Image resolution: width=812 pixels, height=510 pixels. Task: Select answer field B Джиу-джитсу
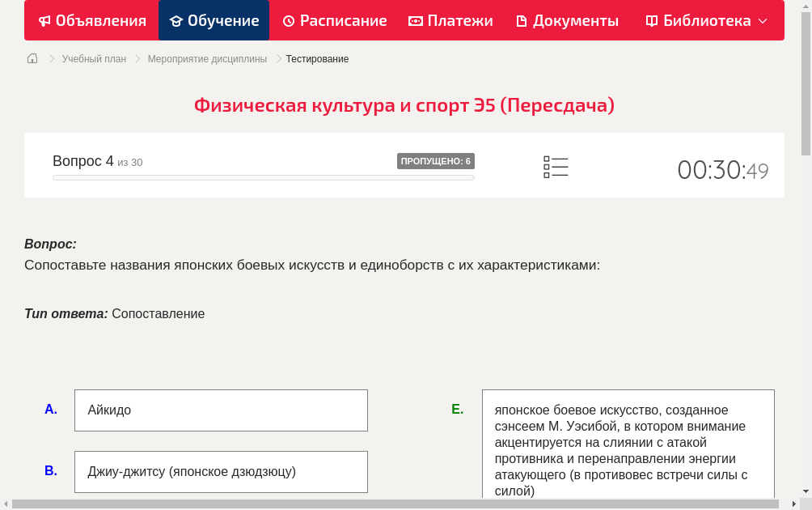(x=221, y=471)
